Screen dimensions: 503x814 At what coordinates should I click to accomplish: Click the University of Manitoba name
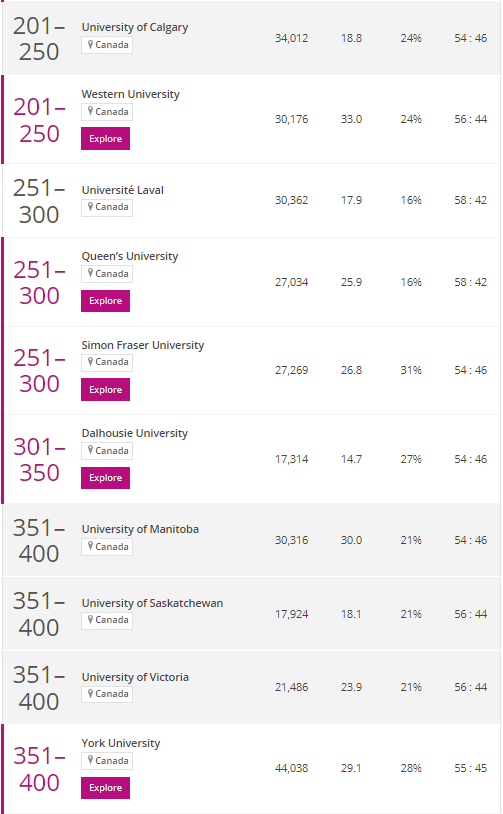click(x=140, y=529)
